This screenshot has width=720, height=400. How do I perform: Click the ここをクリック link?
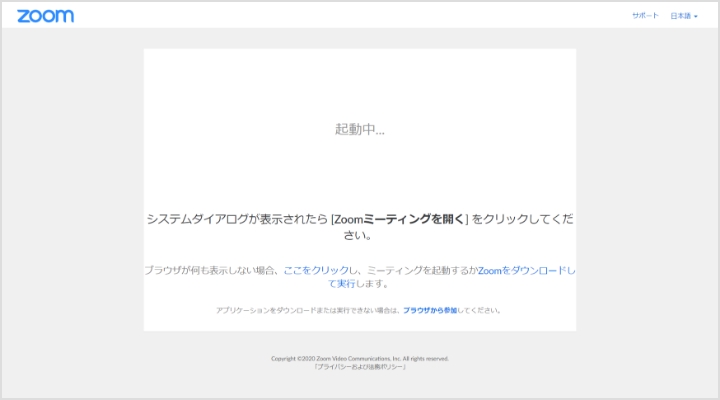point(316,270)
